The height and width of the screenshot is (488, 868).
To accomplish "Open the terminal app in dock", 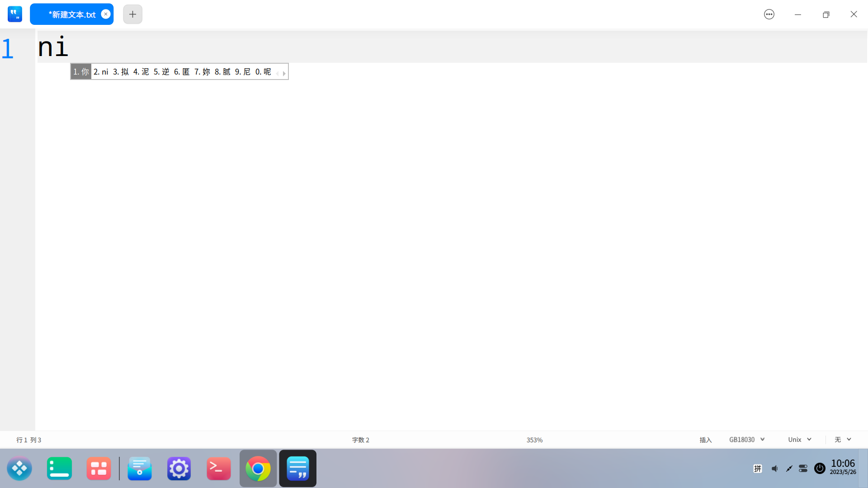I will 218,469.
